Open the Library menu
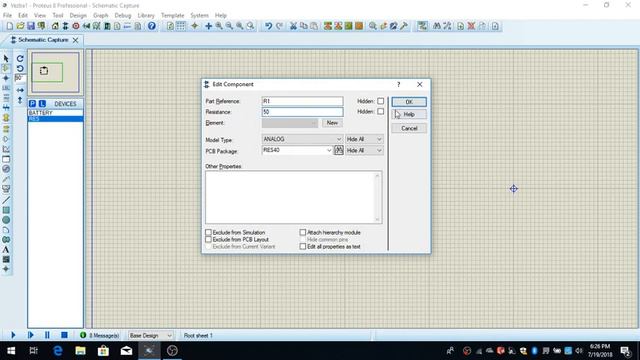Screen dimensions: 640x360 tap(146, 16)
